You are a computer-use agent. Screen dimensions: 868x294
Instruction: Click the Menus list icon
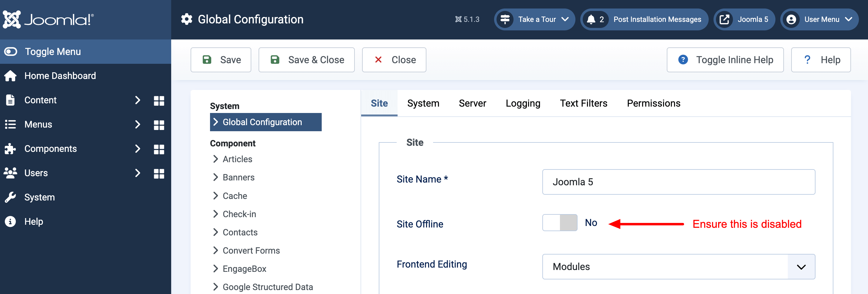click(10, 125)
